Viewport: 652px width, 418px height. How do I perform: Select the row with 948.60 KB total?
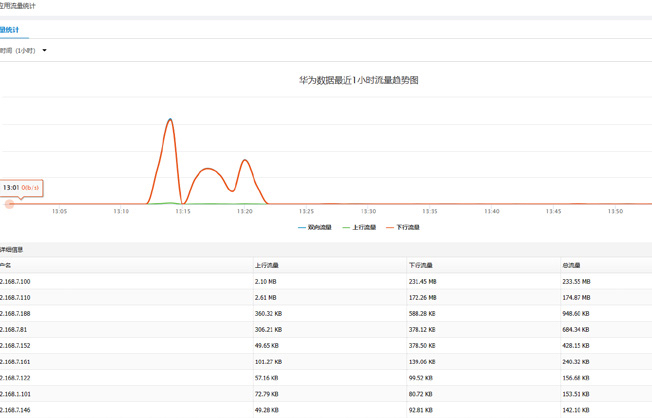tap(576, 314)
